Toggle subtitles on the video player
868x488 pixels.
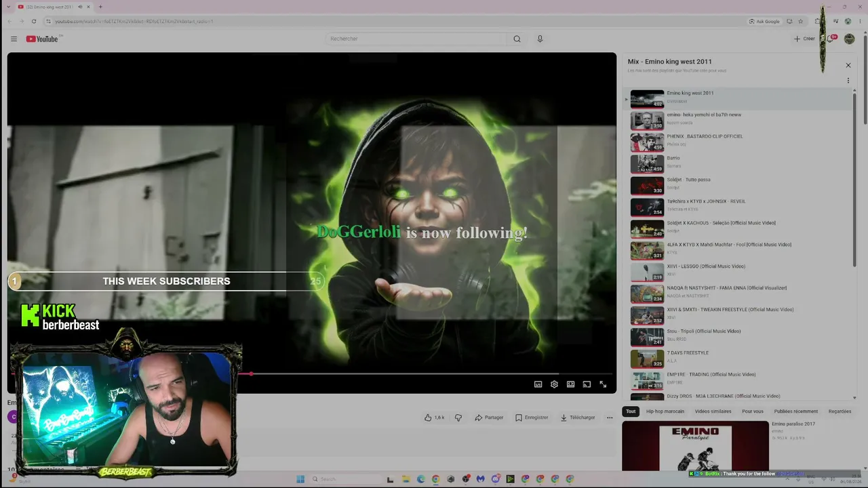click(538, 384)
